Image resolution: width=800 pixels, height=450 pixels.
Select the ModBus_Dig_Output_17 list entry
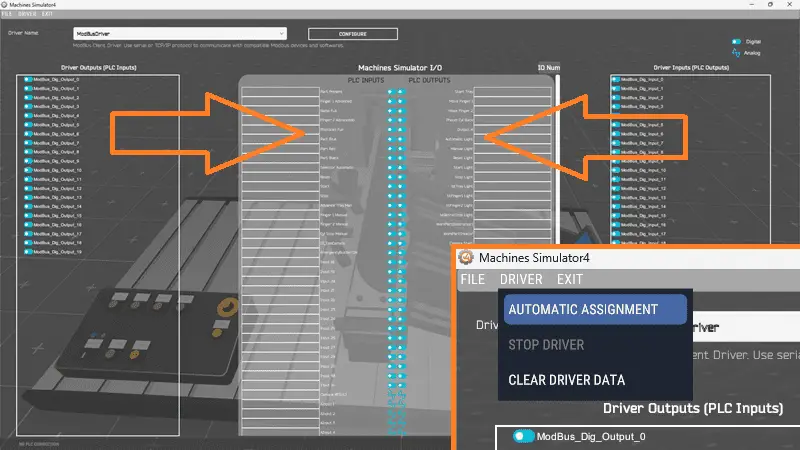coord(53,234)
